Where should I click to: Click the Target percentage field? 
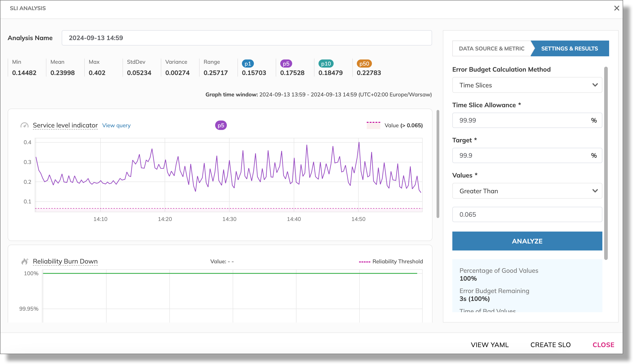[527, 155]
